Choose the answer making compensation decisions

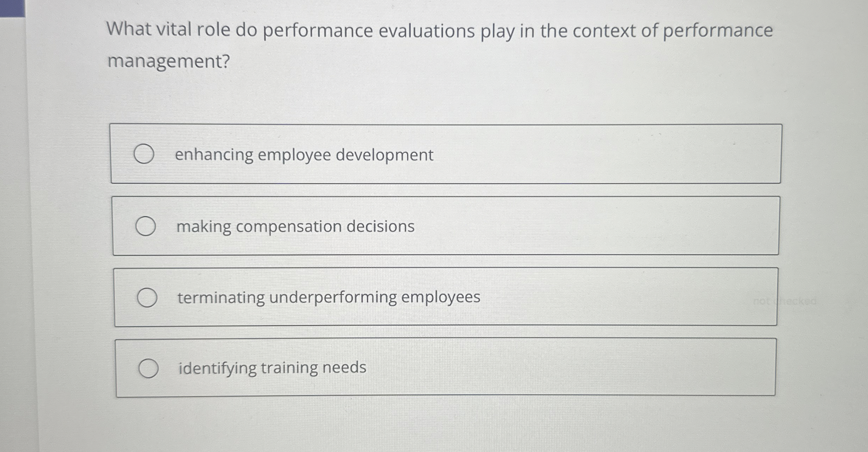(x=295, y=227)
